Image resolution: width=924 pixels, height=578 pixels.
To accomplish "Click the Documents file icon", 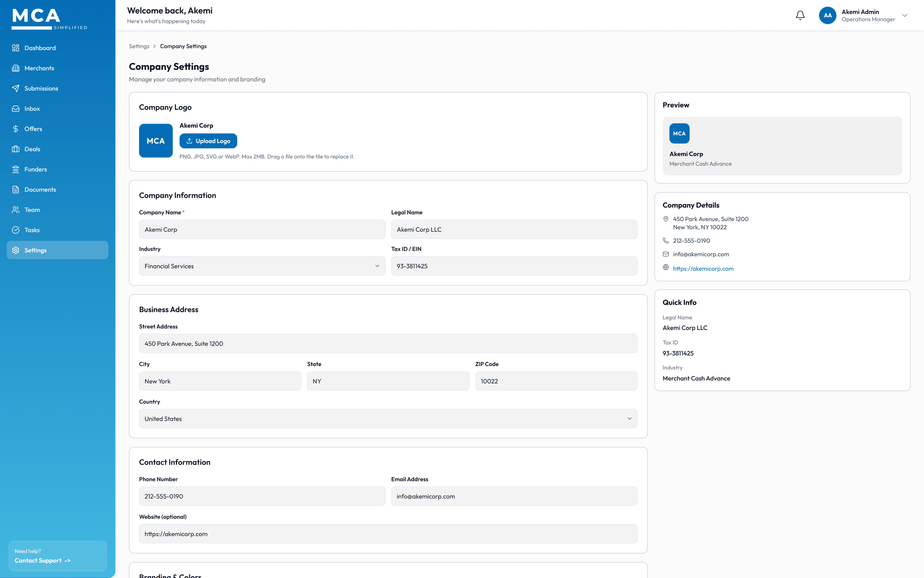I will (16, 190).
